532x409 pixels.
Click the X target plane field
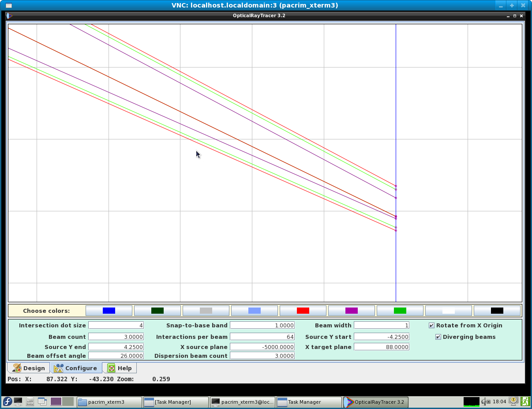point(382,347)
